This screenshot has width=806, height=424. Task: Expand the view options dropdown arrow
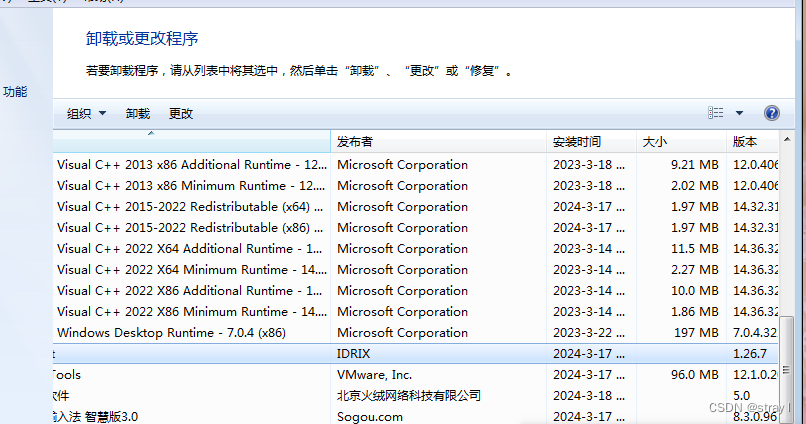pos(739,113)
